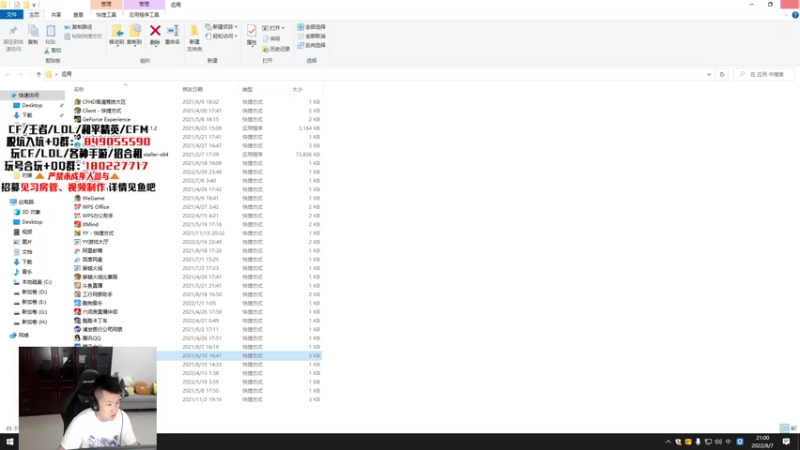This screenshot has width=800, height=450.
Task: Click the New folder (新建文件夹) icon
Action: click(194, 32)
